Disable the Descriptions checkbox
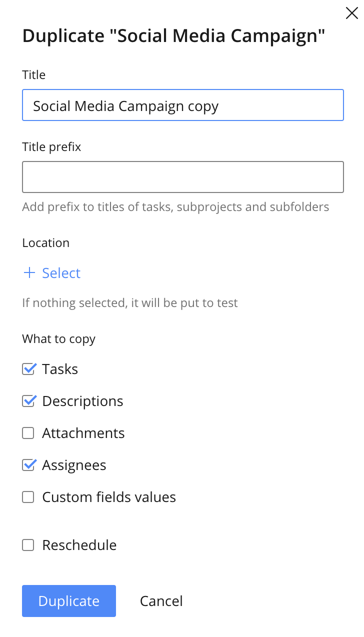 coord(28,401)
